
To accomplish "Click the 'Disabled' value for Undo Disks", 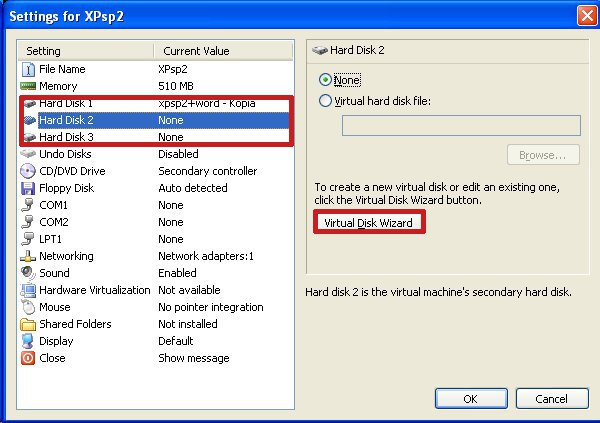I will [178, 154].
